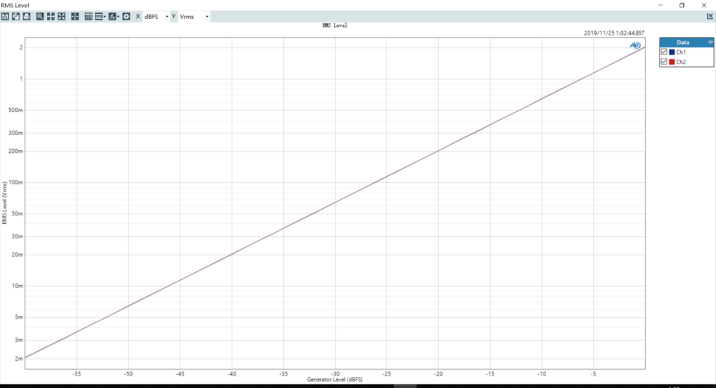Click the pin icon in the top-right corner
716x388 pixels.
(710, 16)
